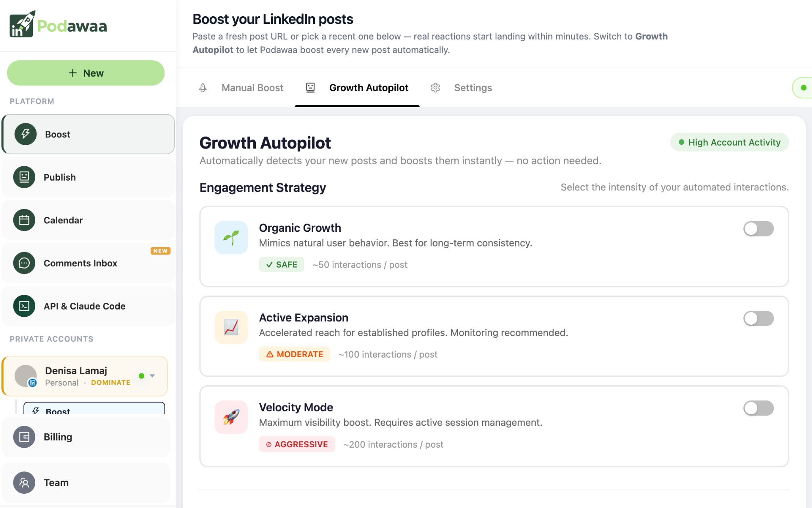The image size is (812, 508).
Task: Click the Calendar sidebar icon
Action: pos(24,220)
